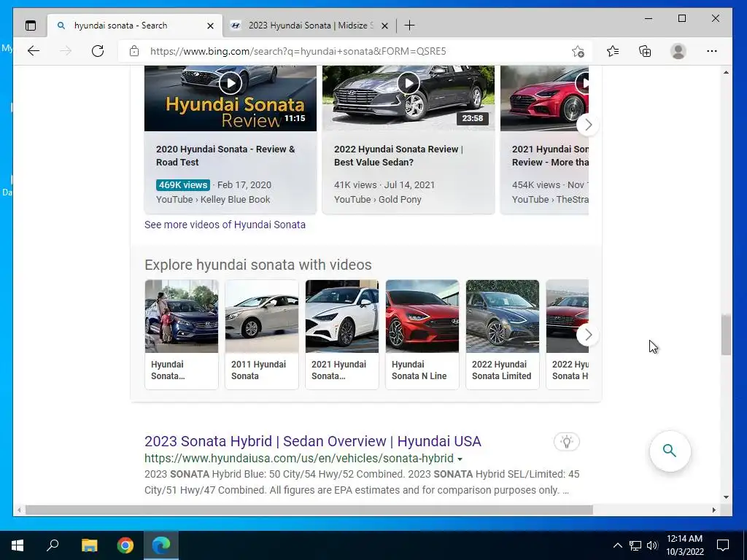Open the profile avatar icon
747x560 pixels.
tap(678, 51)
